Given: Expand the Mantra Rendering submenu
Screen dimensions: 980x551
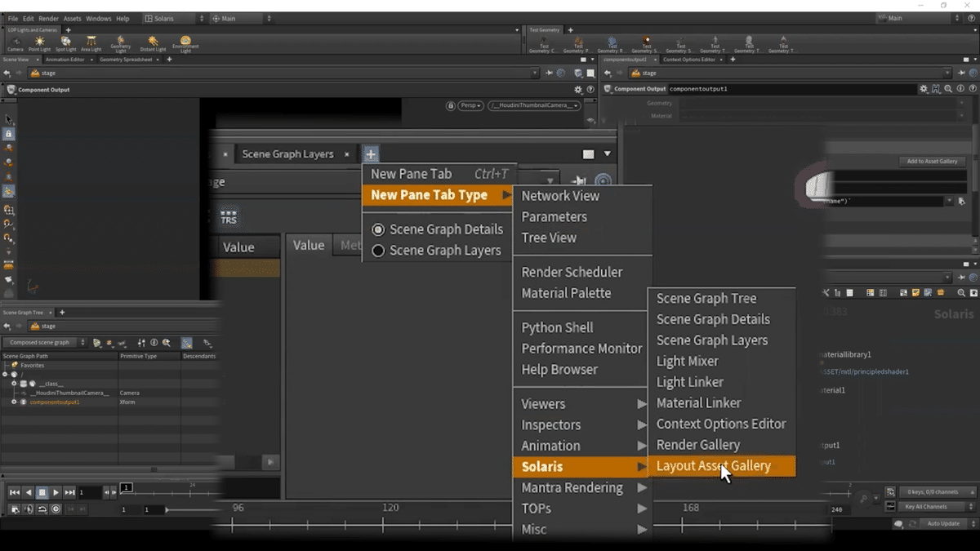Looking at the screenshot, I should [581, 488].
